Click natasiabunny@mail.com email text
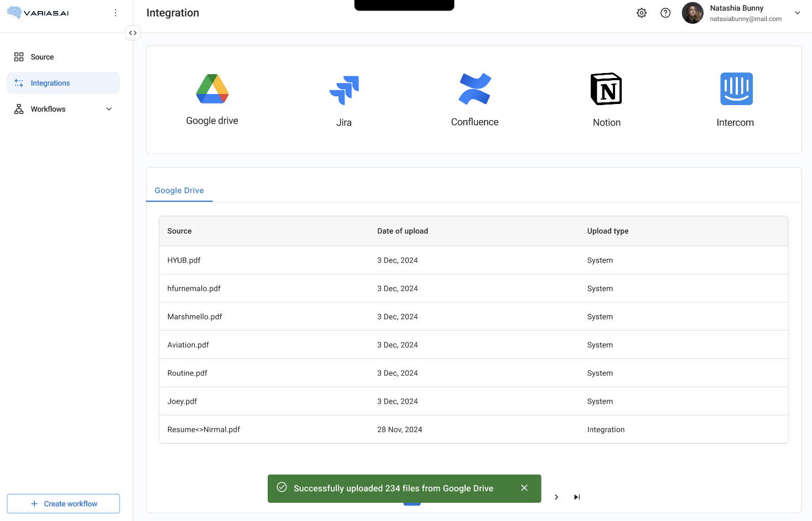The width and height of the screenshot is (812, 521). tap(746, 19)
